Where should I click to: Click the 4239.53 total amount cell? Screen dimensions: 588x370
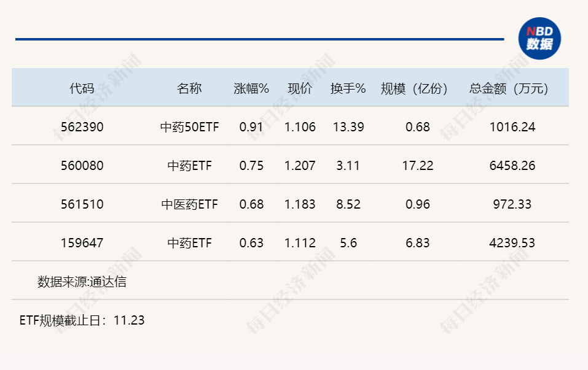coord(512,243)
